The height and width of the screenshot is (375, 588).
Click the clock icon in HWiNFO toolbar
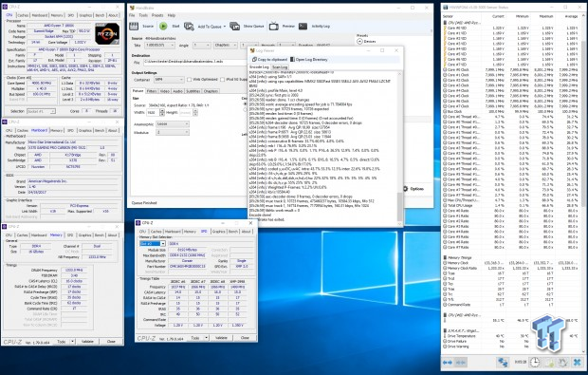point(535,363)
